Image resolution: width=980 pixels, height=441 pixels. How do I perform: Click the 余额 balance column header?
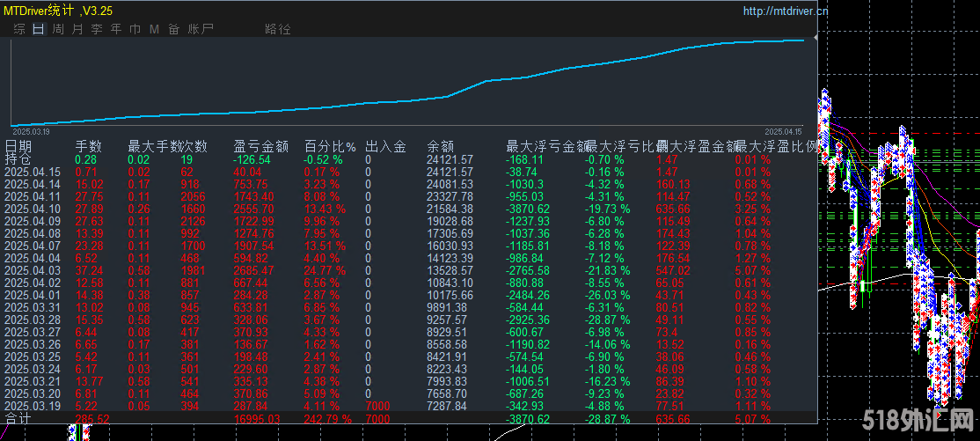pyautogui.click(x=441, y=146)
